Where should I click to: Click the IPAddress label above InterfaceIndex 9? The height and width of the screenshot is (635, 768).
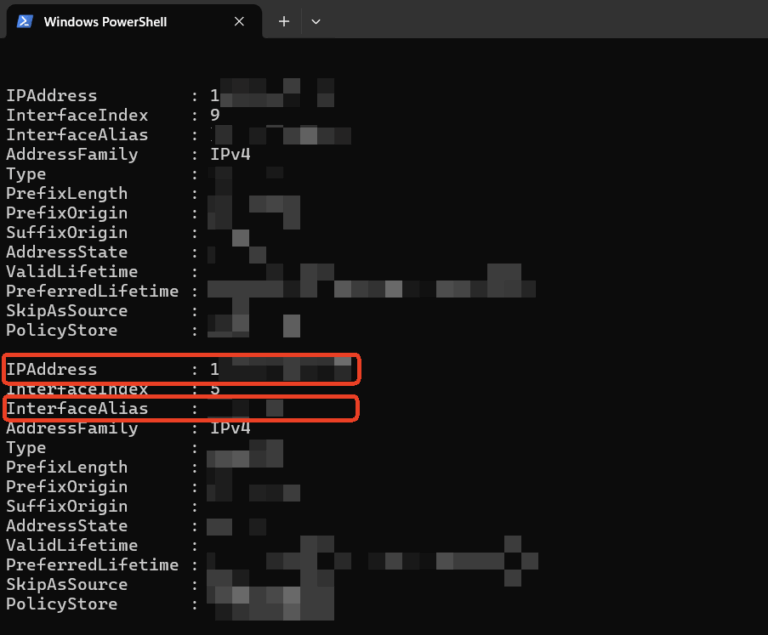tap(51, 96)
